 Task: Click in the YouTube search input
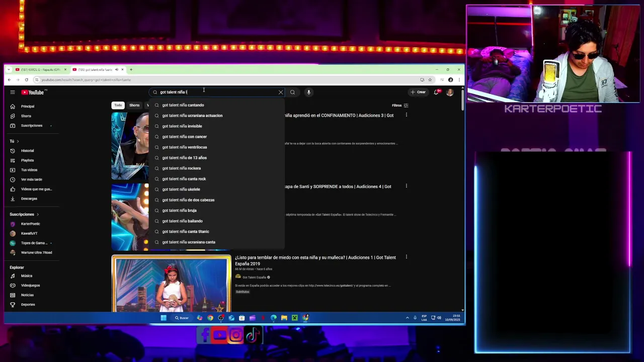(216, 92)
